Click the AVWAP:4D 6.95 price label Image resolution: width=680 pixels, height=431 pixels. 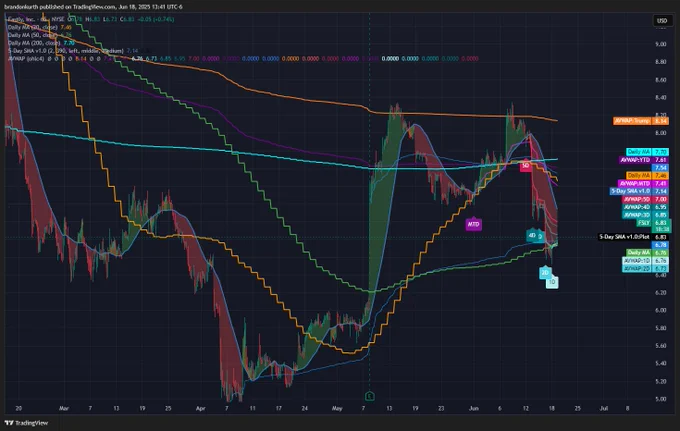coord(645,207)
